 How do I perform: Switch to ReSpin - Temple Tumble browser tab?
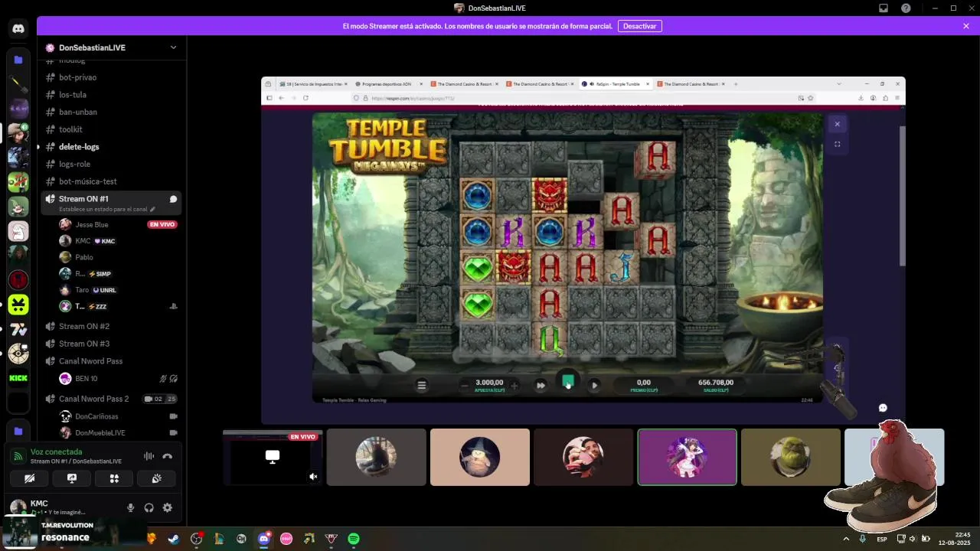click(616, 84)
